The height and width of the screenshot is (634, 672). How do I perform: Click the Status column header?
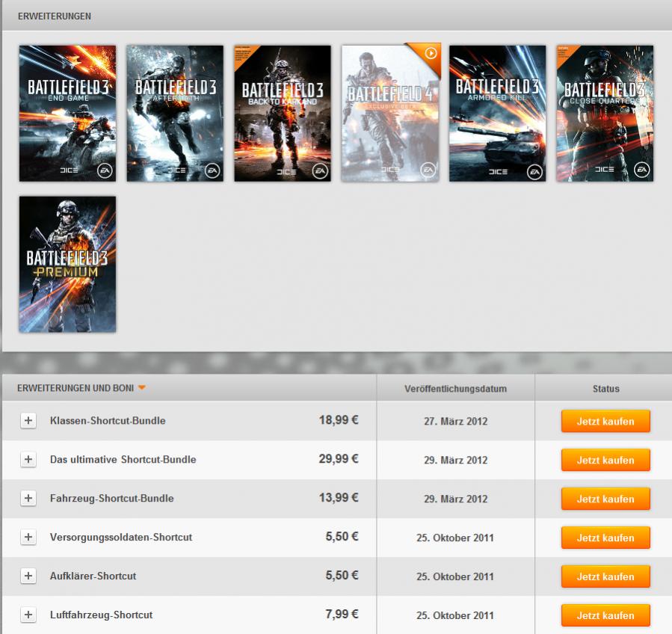(606, 389)
